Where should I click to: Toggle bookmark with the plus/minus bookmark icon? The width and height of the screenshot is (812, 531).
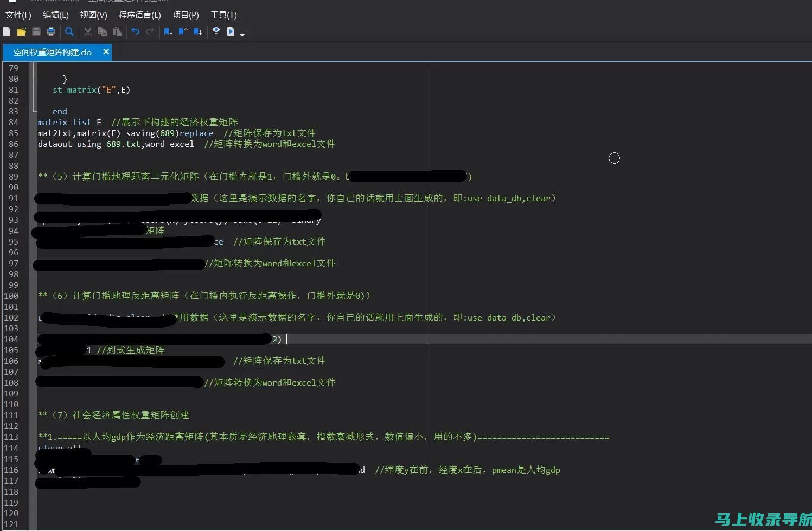(x=168, y=31)
